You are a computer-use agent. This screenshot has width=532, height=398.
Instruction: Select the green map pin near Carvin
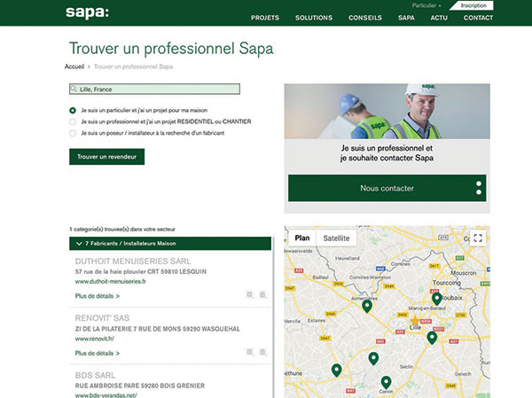pos(386,382)
